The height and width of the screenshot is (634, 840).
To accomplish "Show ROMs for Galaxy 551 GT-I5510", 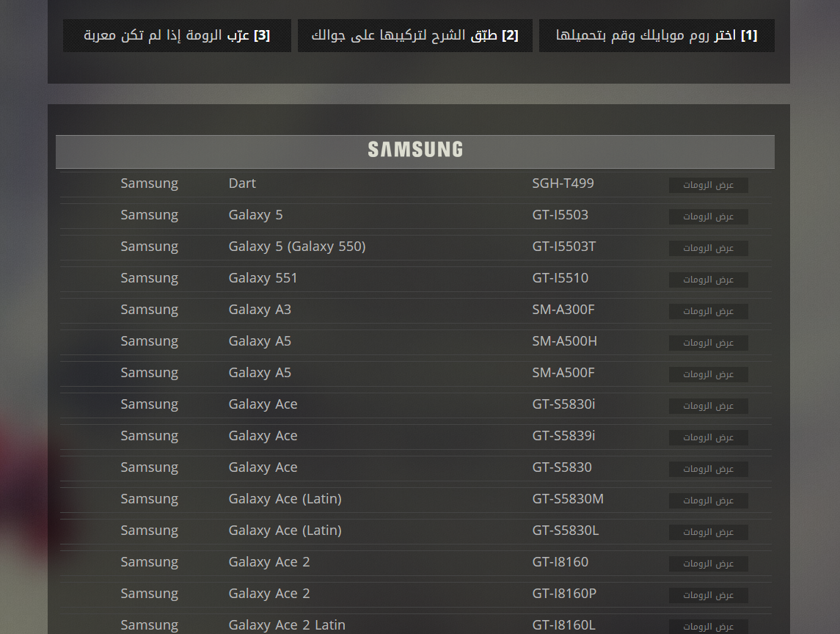I will (708, 280).
